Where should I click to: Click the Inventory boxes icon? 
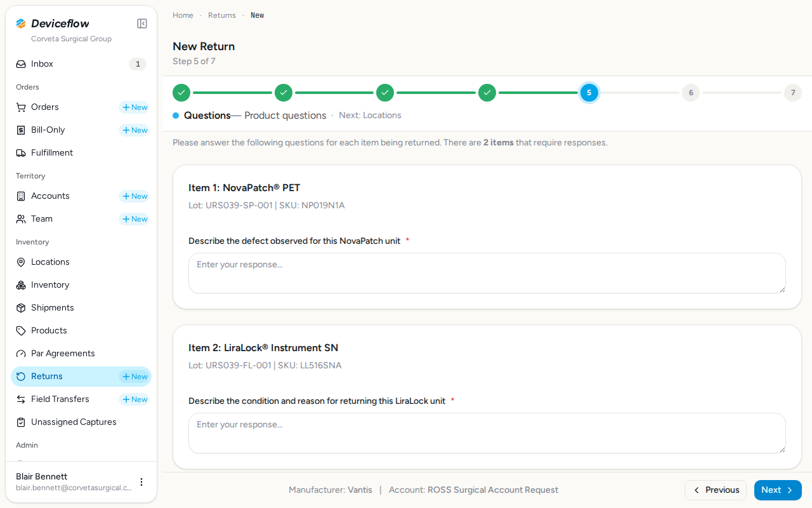pyautogui.click(x=21, y=285)
